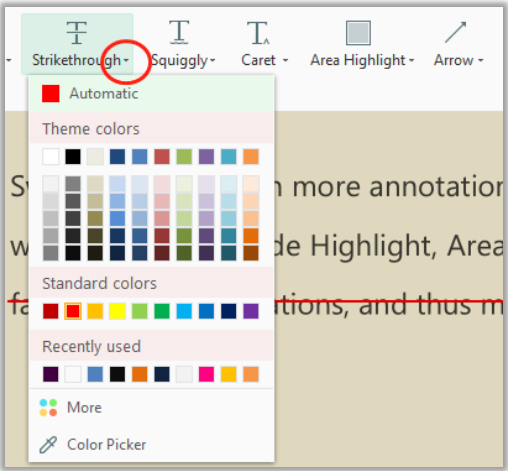Choose the Caret annotation tool icon
This screenshot has width=508, height=471.
point(258,32)
